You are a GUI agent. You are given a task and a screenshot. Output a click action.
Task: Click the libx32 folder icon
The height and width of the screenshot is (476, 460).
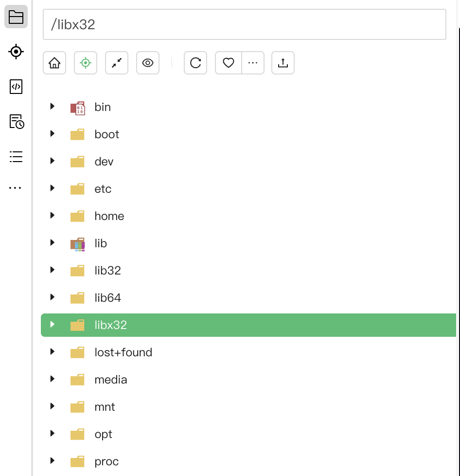click(77, 326)
